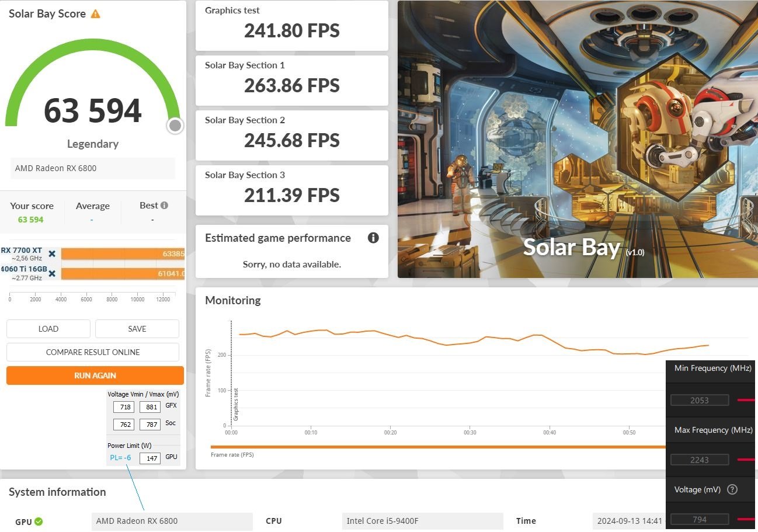Click the warning icon beside Solar Bay Score
The height and width of the screenshot is (532, 758).
[95, 13]
